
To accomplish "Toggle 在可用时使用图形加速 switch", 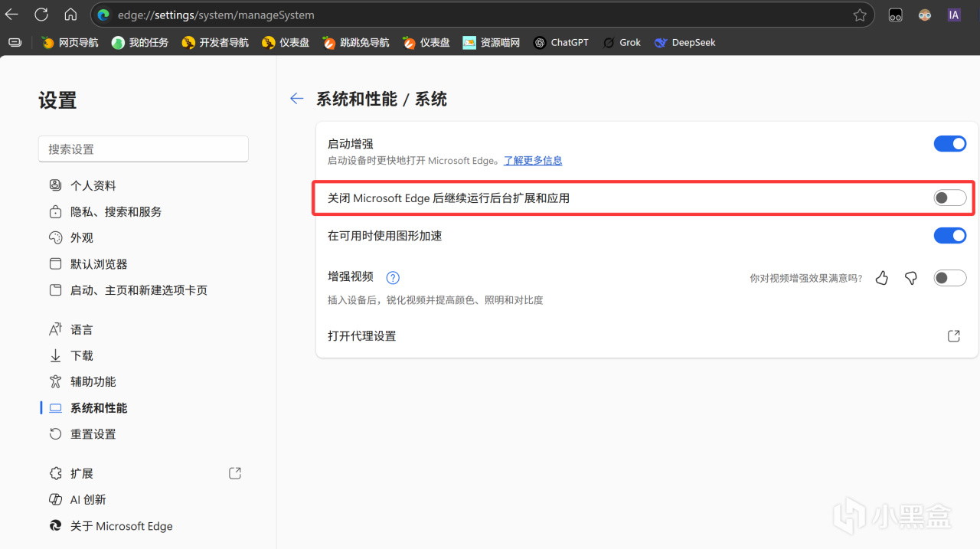I will click(x=950, y=235).
